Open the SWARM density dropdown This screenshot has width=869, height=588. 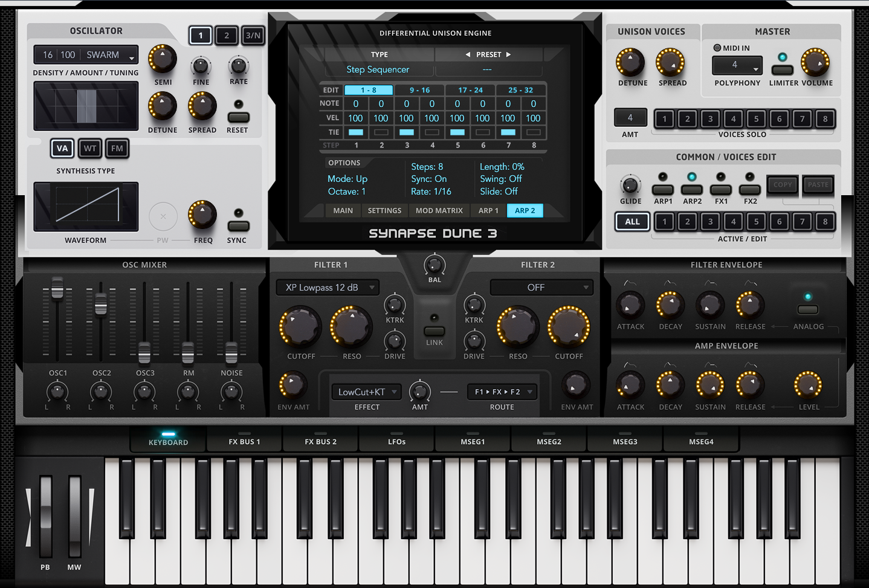tap(86, 55)
